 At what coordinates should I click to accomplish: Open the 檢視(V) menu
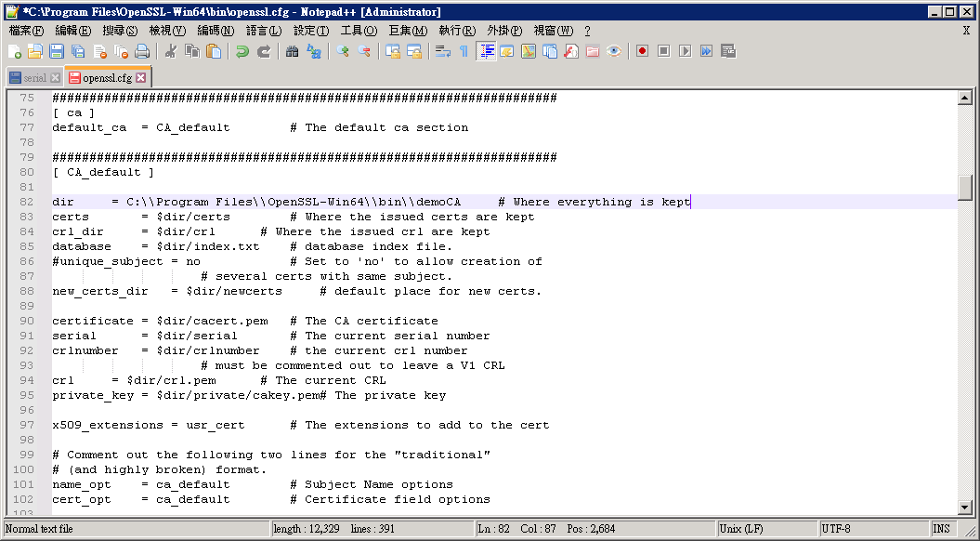click(x=167, y=31)
